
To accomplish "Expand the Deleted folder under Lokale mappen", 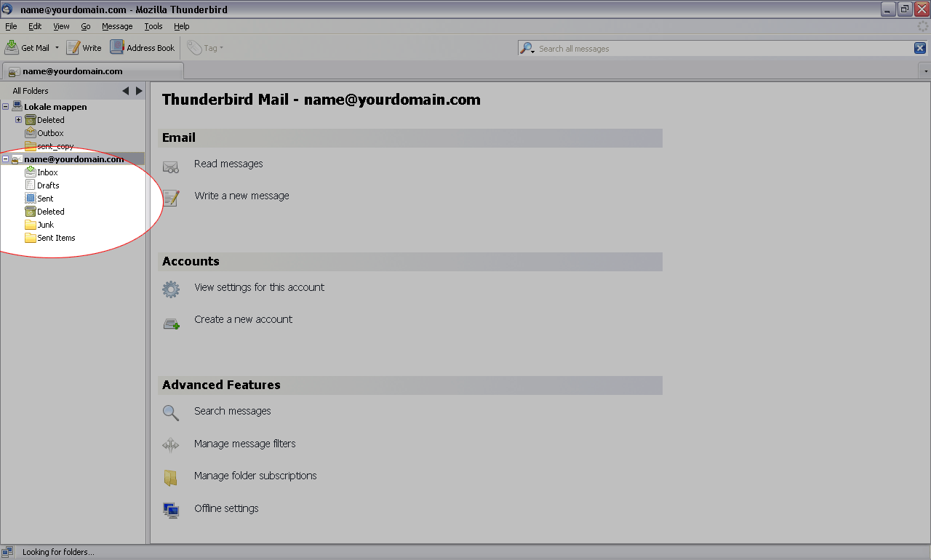I will (19, 120).
